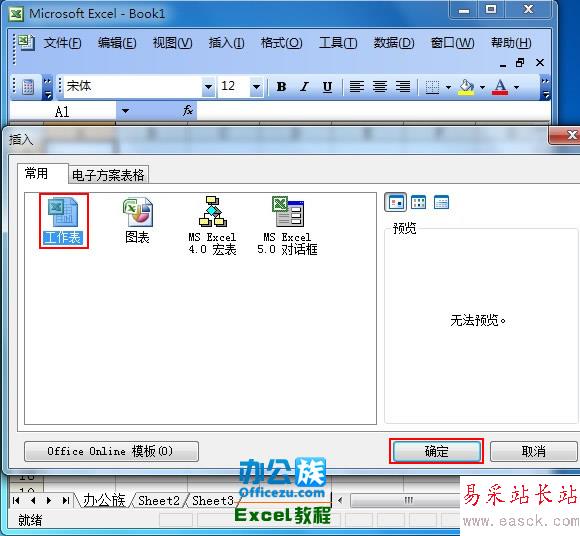Screen dimensions: 580x536
Task: Expand the right toolbar options chevron
Action: pyautogui.click(x=545, y=88)
